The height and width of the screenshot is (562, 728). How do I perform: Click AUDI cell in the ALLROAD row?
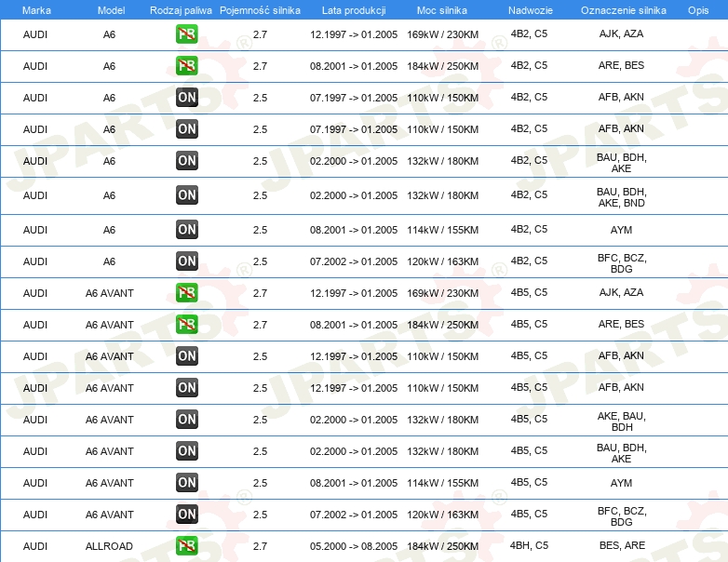click(35, 546)
